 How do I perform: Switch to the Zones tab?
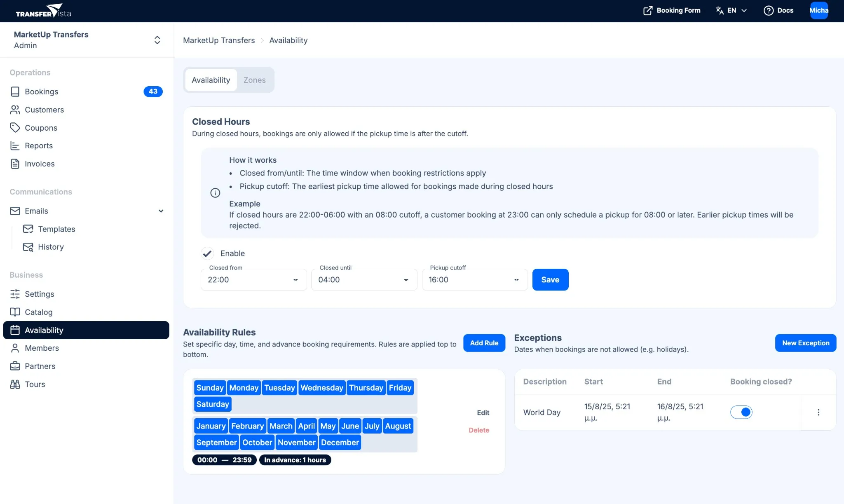coord(255,80)
